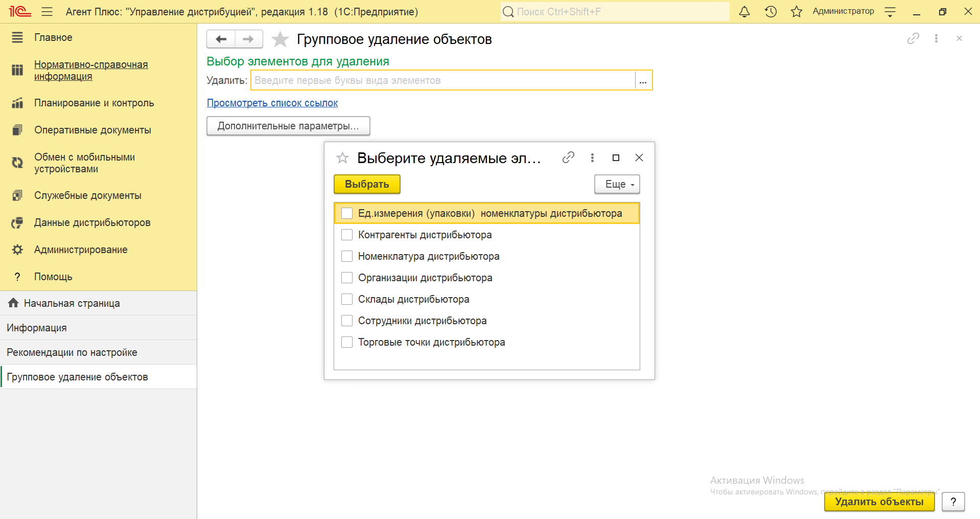Enable Номенклатура дистрибьютора checkbox

point(347,256)
